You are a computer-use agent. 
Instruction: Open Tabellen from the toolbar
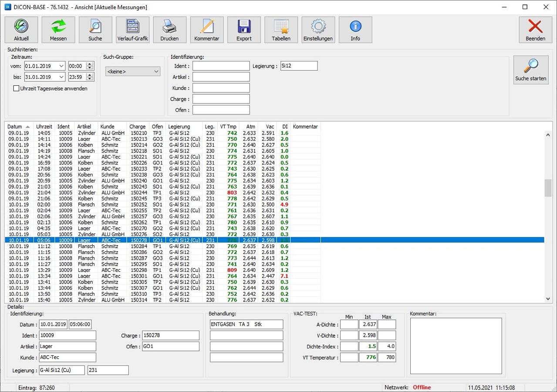click(x=281, y=30)
